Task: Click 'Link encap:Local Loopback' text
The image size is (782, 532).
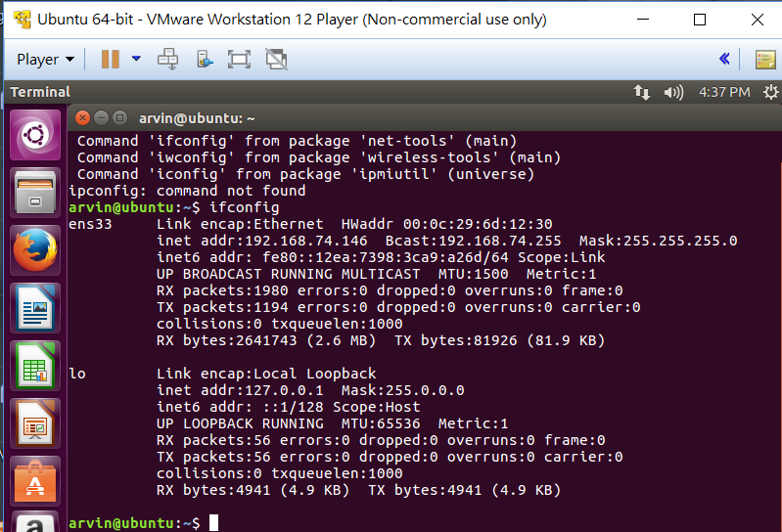Action: click(266, 374)
